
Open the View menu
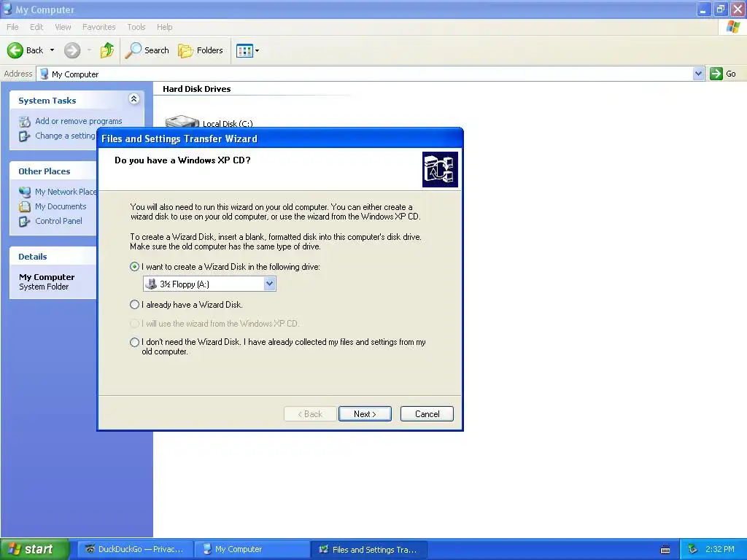(63, 27)
